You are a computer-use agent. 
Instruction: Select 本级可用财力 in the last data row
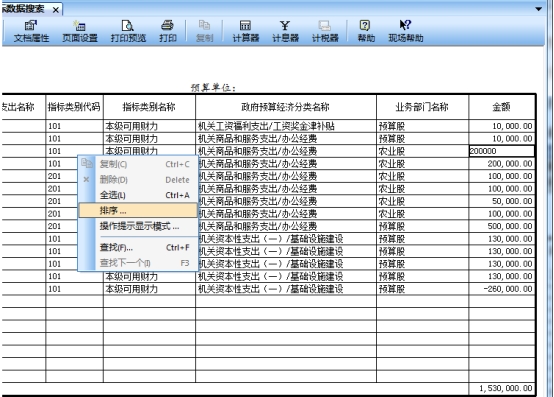point(149,289)
